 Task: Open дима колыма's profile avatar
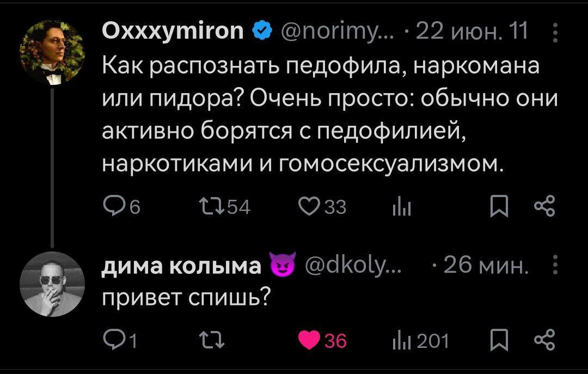point(52,284)
